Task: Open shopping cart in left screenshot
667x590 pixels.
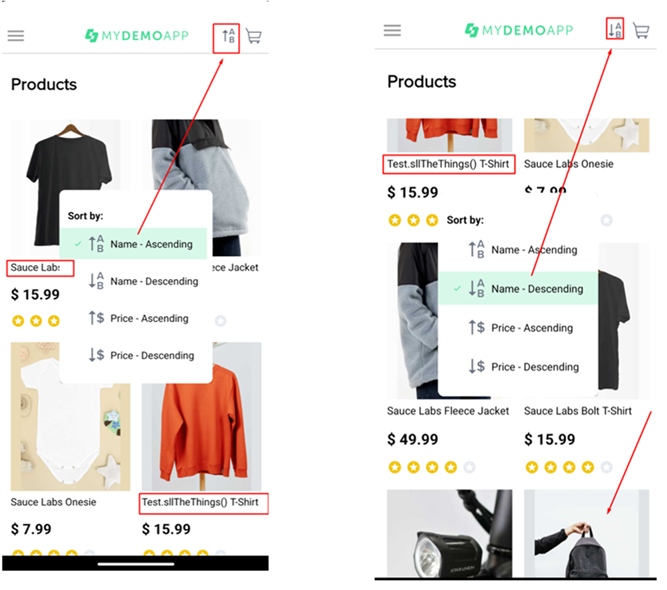Action: (254, 37)
